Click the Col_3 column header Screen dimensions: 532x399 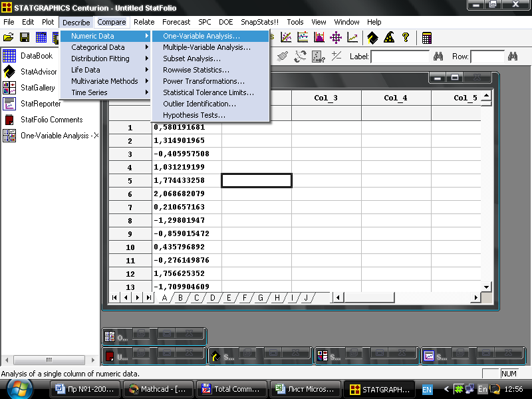pos(326,98)
